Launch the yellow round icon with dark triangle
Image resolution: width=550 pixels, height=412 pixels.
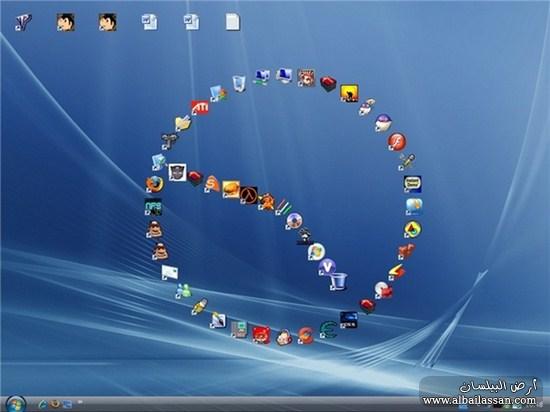[x=412, y=229]
